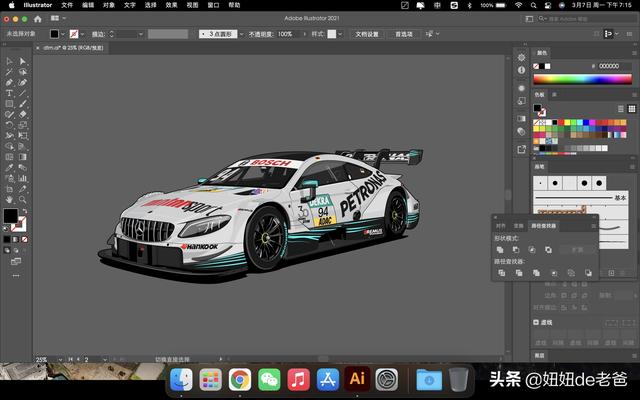
Task: Click the 首选项 button
Action: pos(404,33)
